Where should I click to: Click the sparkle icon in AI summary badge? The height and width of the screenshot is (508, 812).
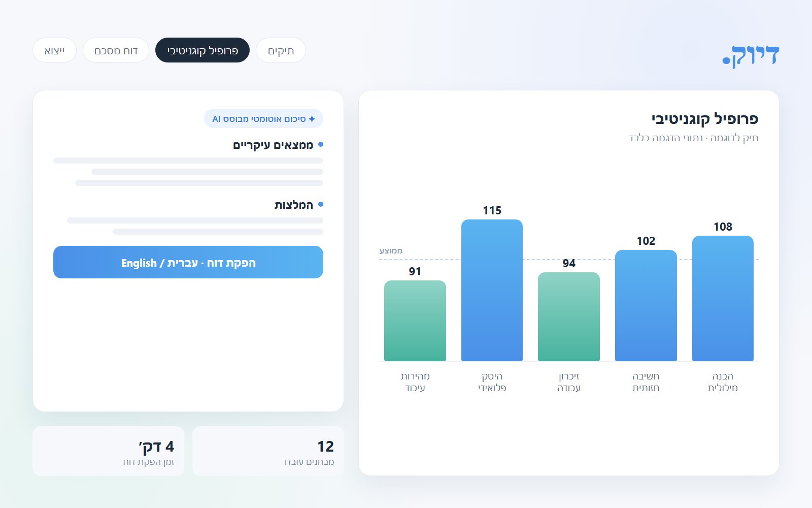point(312,119)
